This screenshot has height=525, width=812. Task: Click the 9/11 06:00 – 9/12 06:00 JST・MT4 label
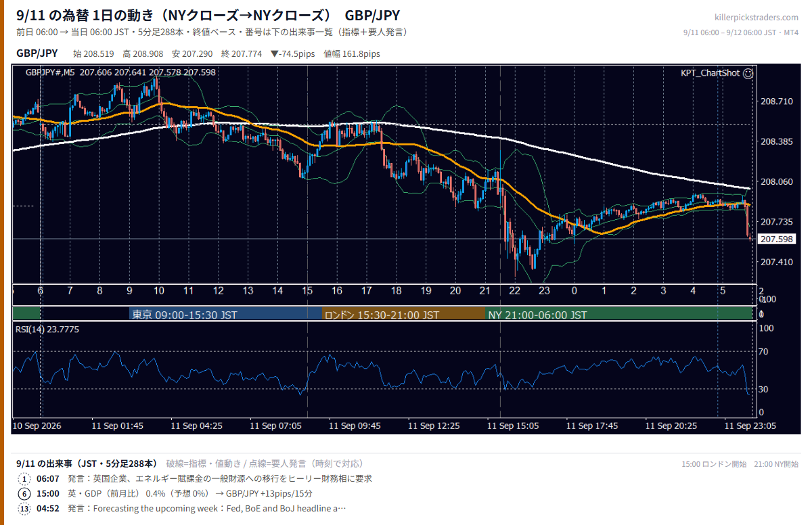tap(741, 32)
